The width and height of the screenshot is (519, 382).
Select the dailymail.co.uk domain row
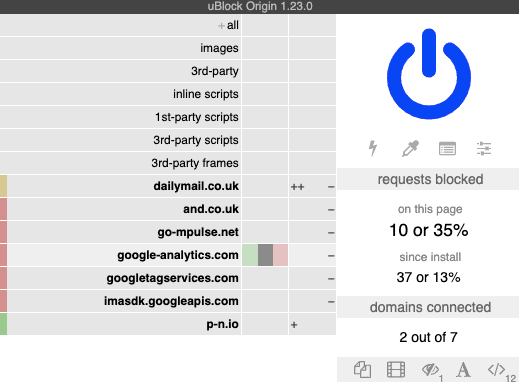(x=121, y=186)
